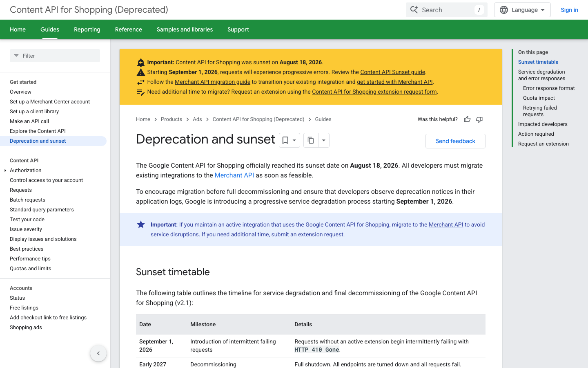Click the thumbs down not helpful icon
588x368 pixels.
pos(479,119)
